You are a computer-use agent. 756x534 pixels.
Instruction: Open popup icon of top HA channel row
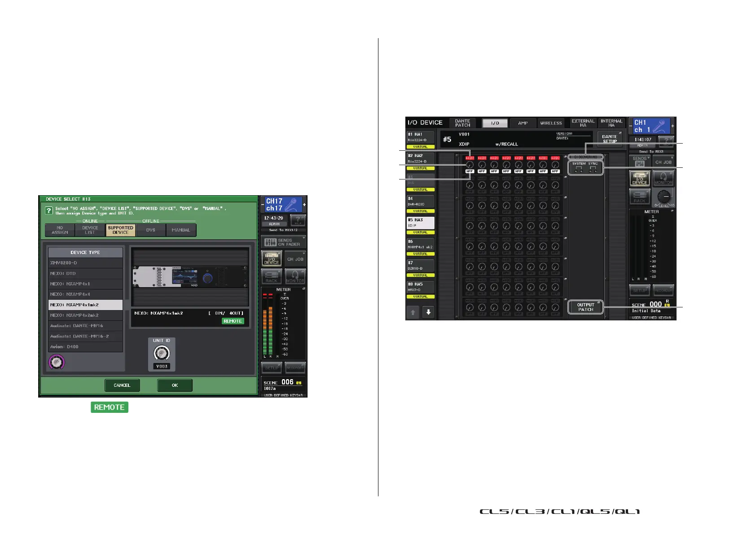tap(565, 156)
